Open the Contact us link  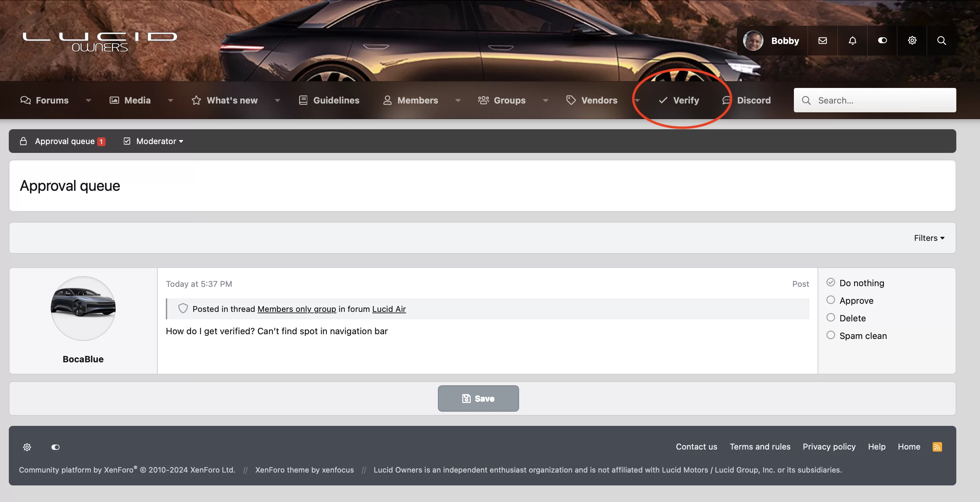click(696, 447)
